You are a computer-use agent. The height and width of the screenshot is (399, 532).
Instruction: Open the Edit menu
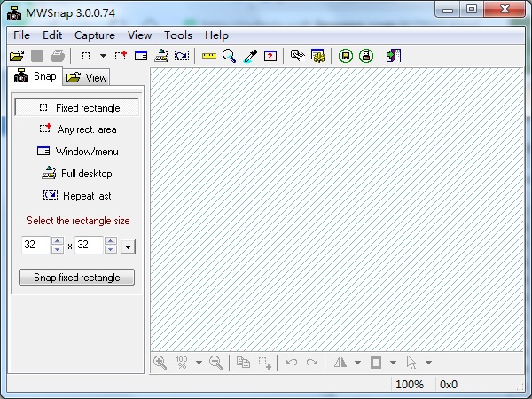[52, 35]
